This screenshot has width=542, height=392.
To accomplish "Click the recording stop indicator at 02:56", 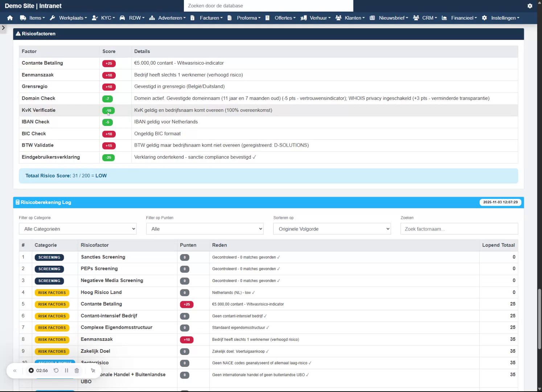I will (31, 371).
